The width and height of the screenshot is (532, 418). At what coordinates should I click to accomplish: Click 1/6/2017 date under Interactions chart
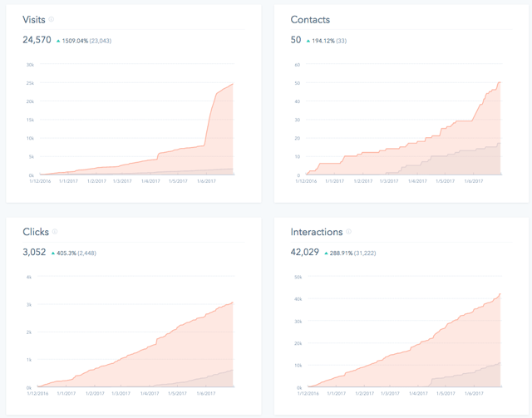(x=474, y=394)
